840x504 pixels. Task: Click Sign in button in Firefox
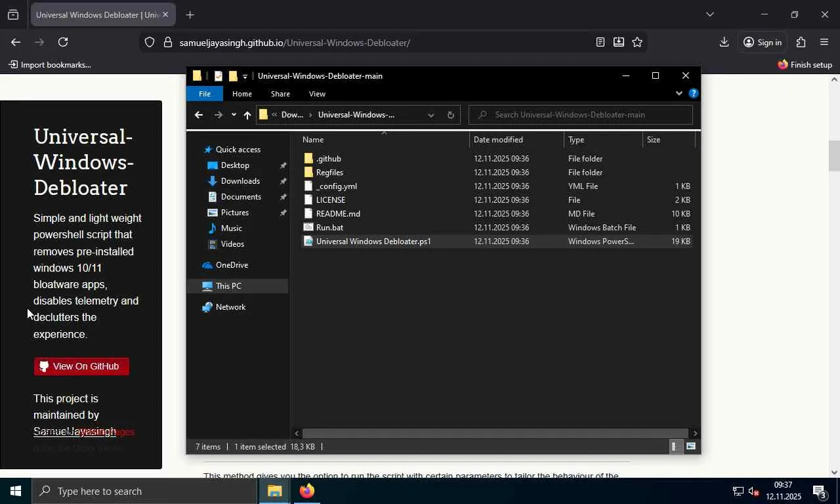click(x=762, y=42)
